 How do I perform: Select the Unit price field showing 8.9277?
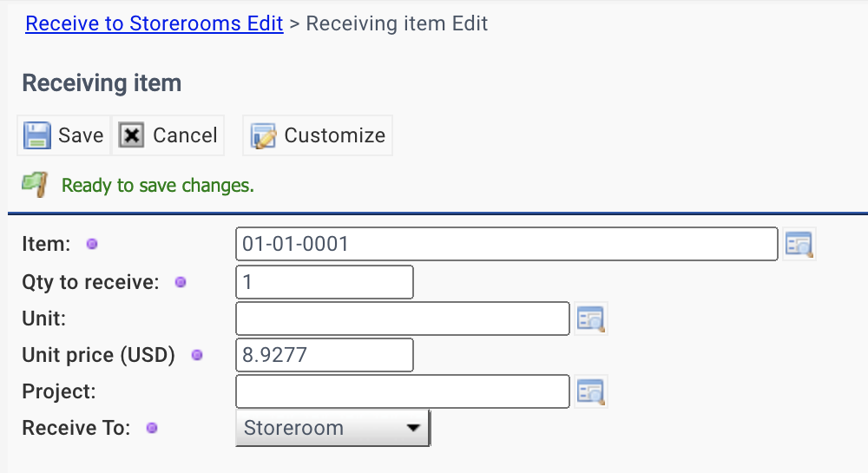325,355
